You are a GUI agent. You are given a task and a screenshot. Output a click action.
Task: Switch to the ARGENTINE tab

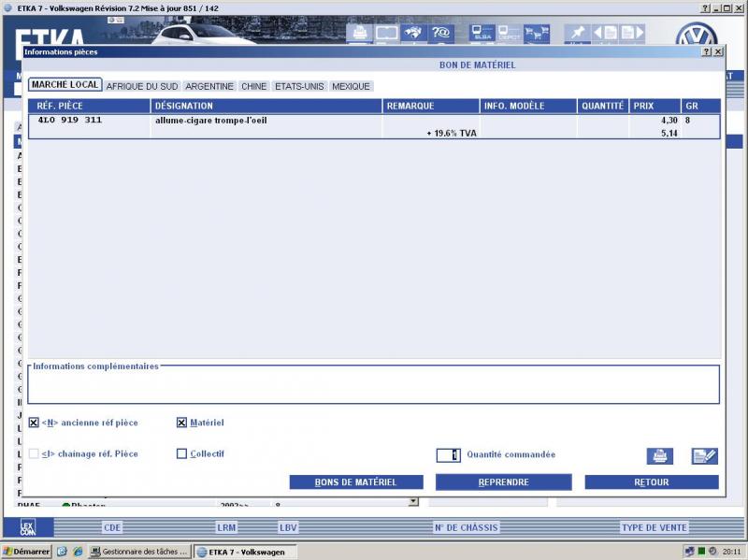pyautogui.click(x=209, y=86)
